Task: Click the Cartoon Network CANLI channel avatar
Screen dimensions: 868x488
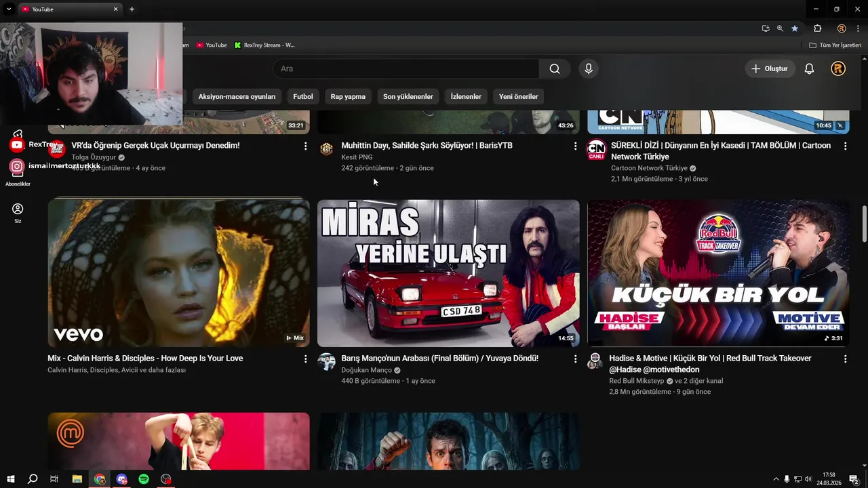Action: [x=596, y=149]
